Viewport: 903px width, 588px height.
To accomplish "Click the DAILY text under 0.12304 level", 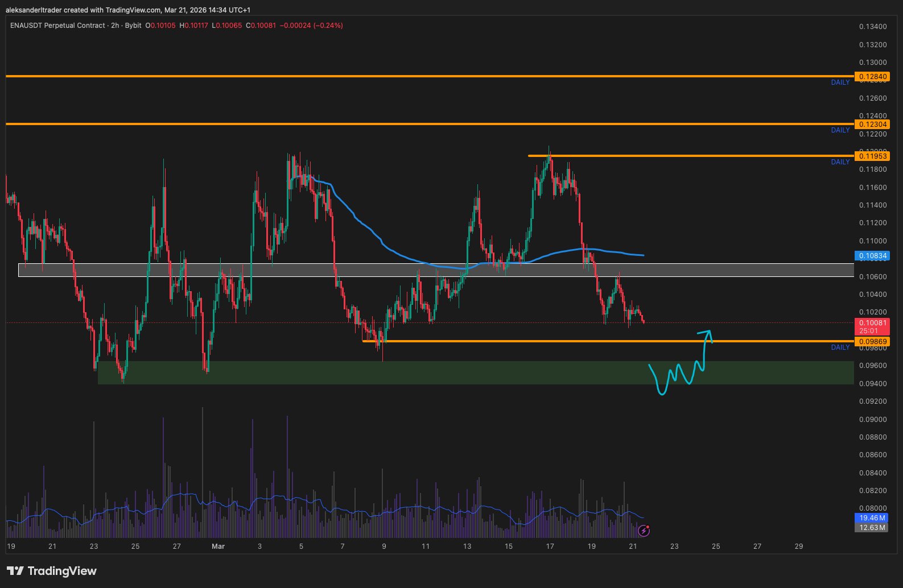I will tap(840, 130).
